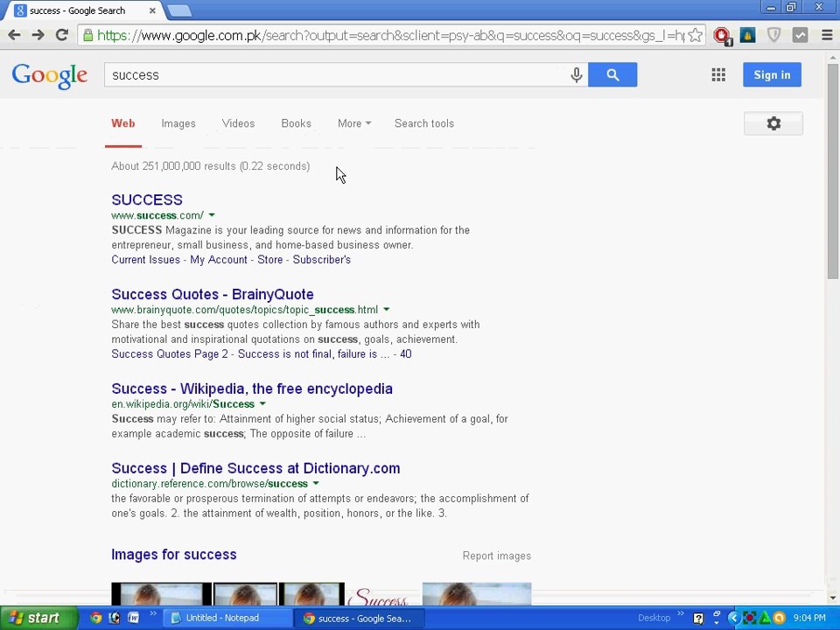Open the Store sitelink
This screenshot has width=840, height=630.
(270, 260)
